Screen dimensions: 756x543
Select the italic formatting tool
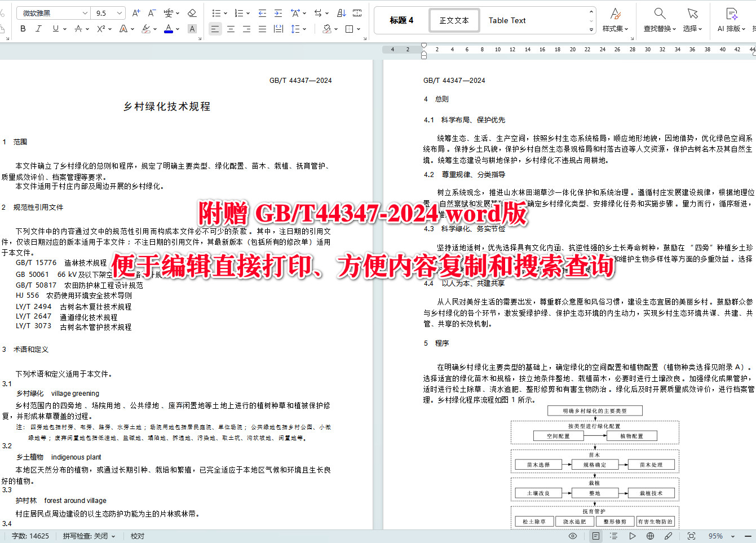tap(38, 29)
